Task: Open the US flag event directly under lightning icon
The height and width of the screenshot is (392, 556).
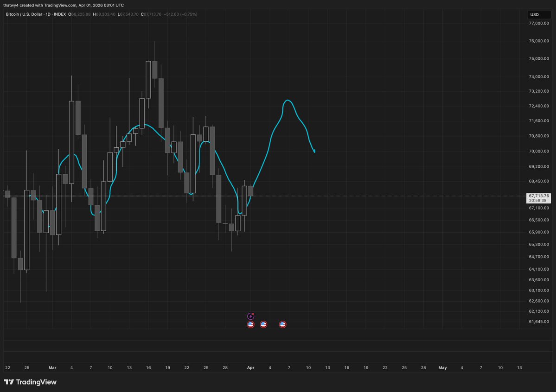Action: [251, 324]
